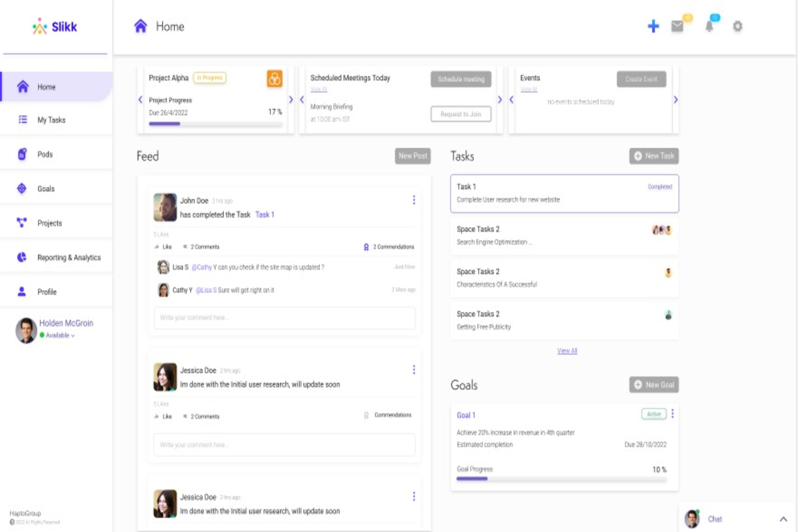
Task: Open the Chat widget avatar
Action: pos(692,519)
